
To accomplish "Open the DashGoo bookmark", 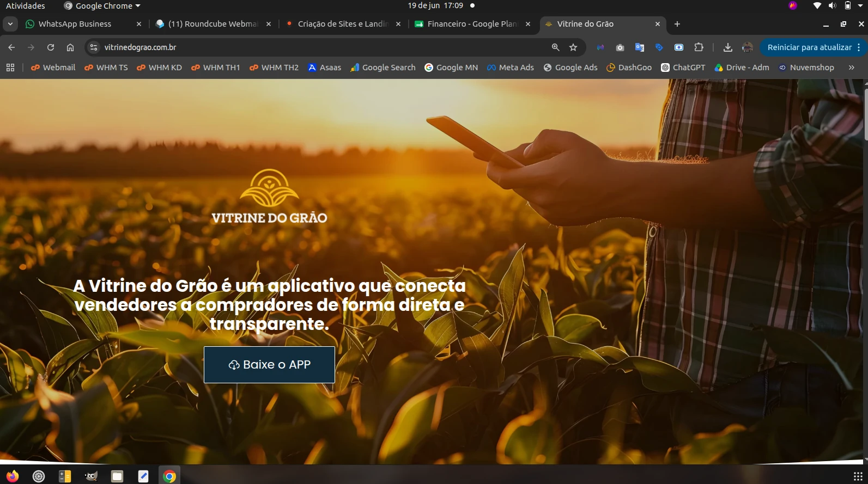I will 629,68.
